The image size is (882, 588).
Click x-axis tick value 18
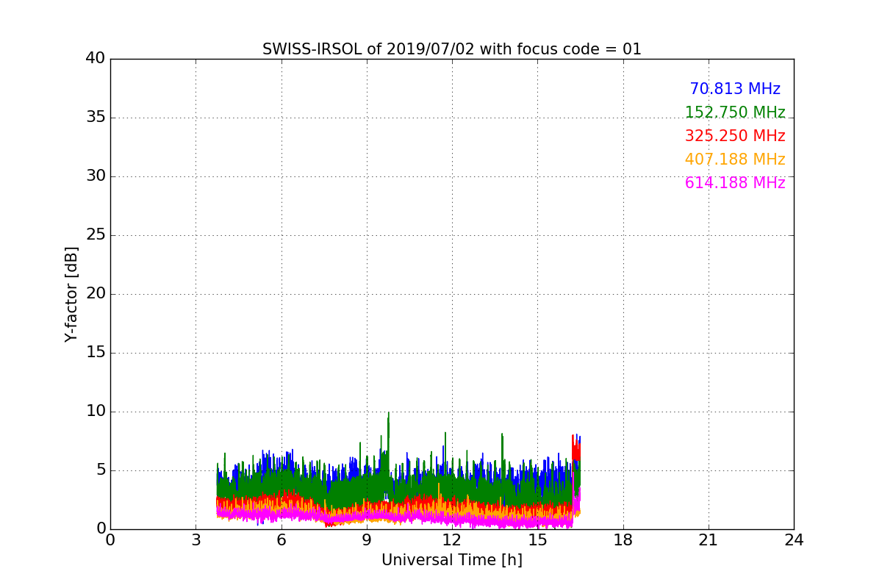coord(623,540)
